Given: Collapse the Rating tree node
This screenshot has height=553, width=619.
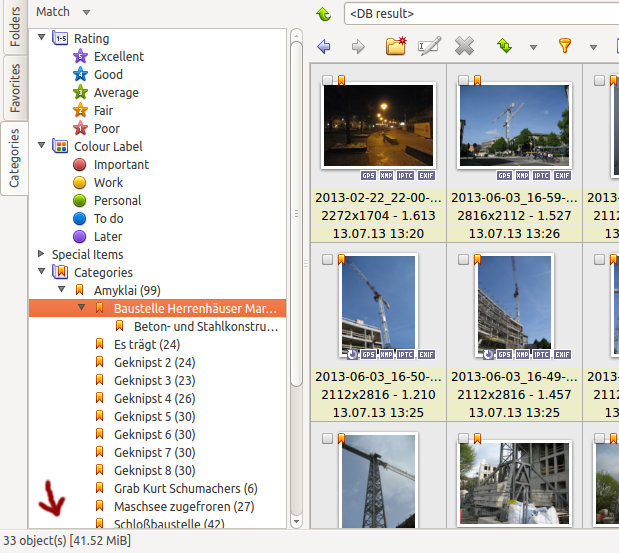Looking at the screenshot, I should [41, 37].
